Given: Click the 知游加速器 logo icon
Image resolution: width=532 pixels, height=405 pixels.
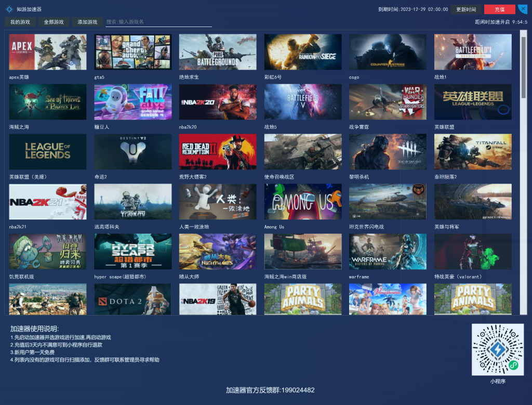Looking at the screenshot, I should tap(9, 9).
